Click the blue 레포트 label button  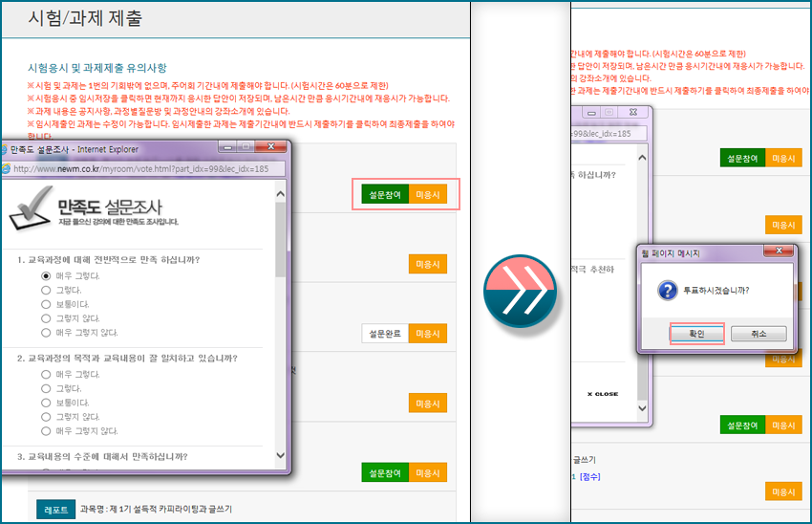pos(55,510)
